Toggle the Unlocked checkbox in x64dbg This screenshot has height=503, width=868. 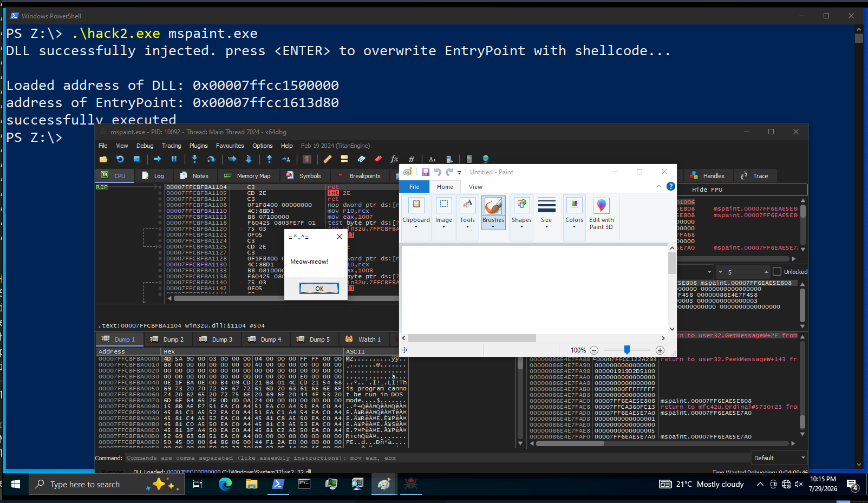point(777,271)
